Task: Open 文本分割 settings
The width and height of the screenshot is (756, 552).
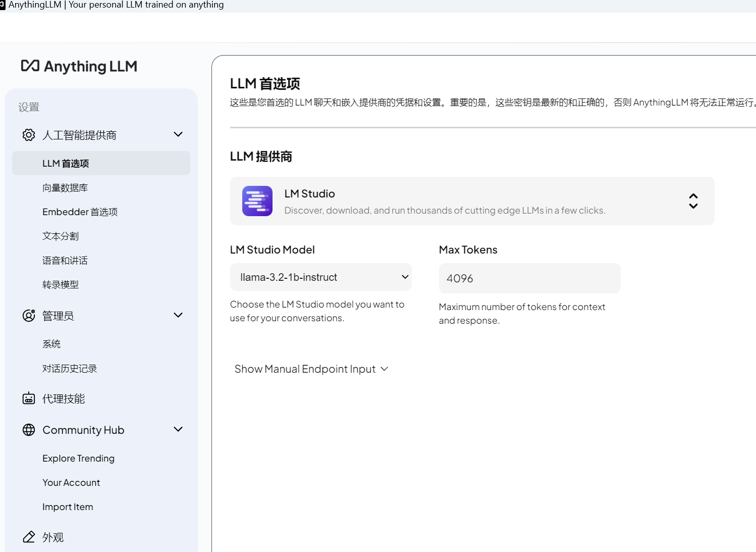Action: pos(61,236)
